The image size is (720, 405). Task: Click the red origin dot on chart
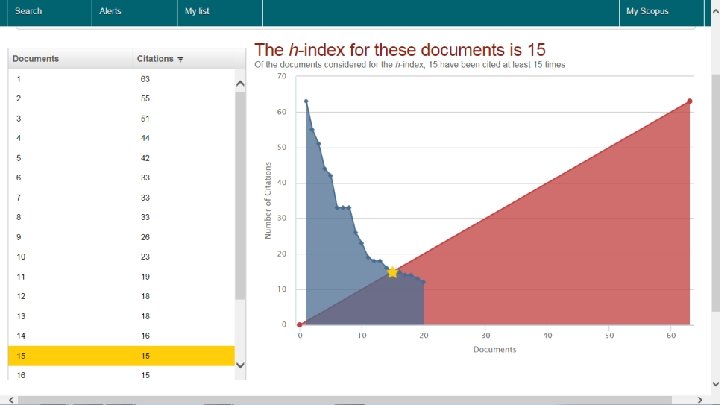(x=299, y=325)
